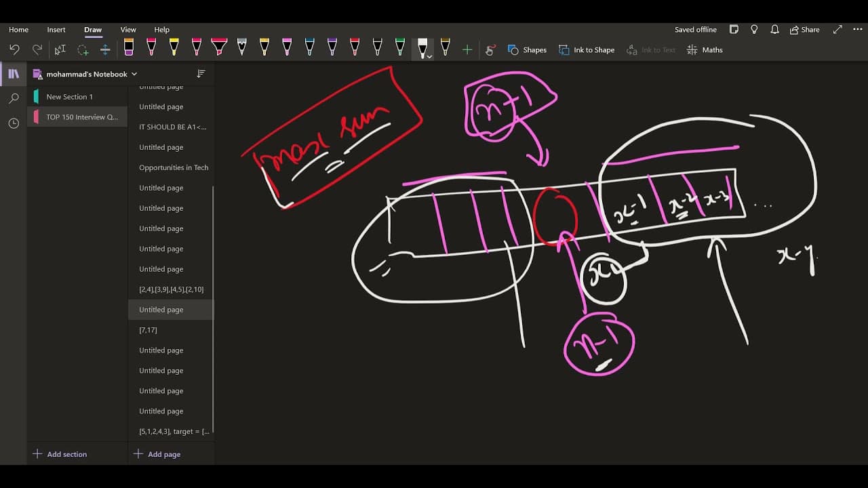
Task: Click the Ink to Shape tool
Action: point(587,49)
